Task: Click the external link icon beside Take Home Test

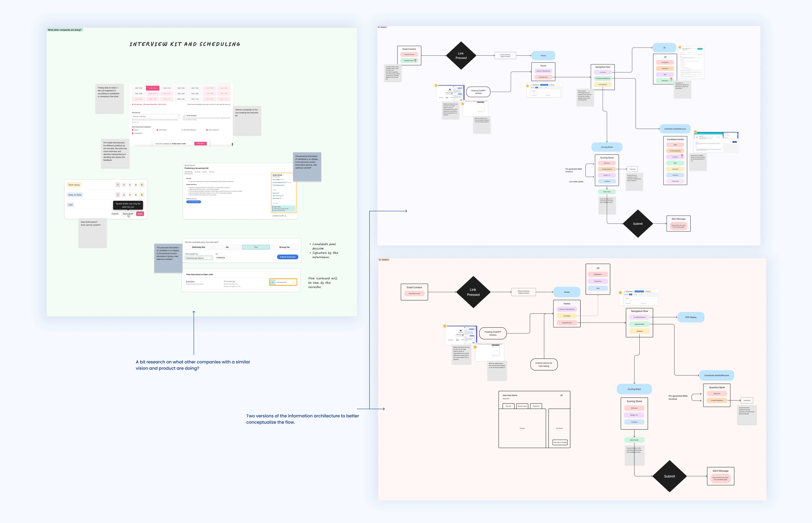Action: pyautogui.click(x=283, y=196)
